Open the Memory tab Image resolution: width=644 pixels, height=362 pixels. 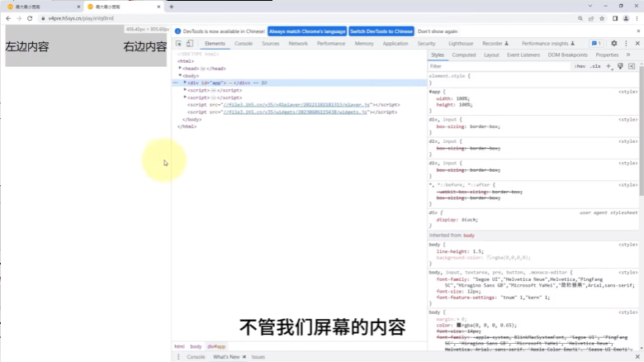click(364, 43)
